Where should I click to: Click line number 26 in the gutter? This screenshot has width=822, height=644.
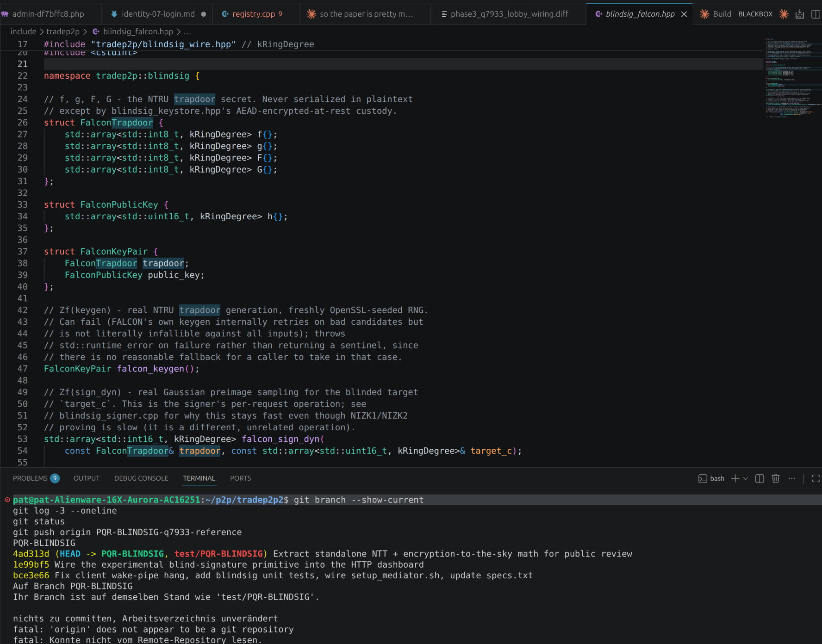23,123
